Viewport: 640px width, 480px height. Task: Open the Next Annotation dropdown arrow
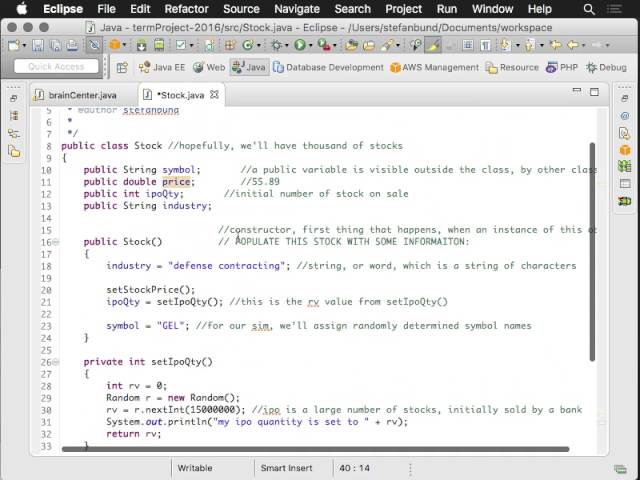tap(518, 45)
